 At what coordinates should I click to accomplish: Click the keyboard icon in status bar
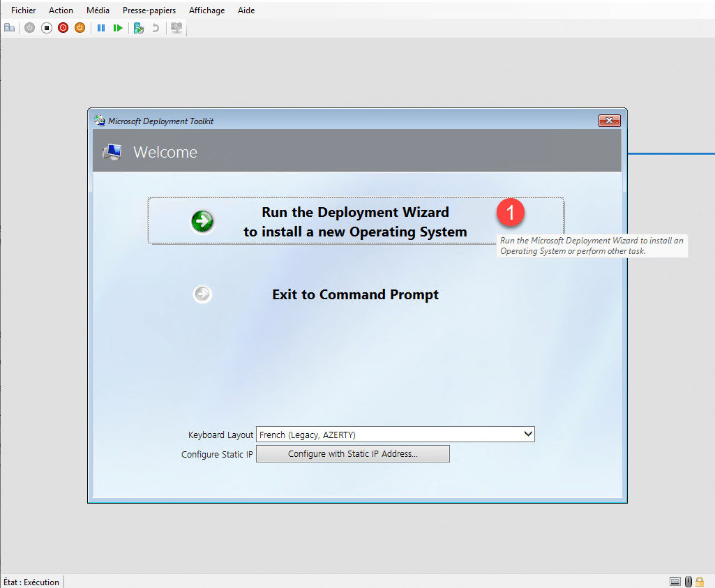pyautogui.click(x=675, y=582)
